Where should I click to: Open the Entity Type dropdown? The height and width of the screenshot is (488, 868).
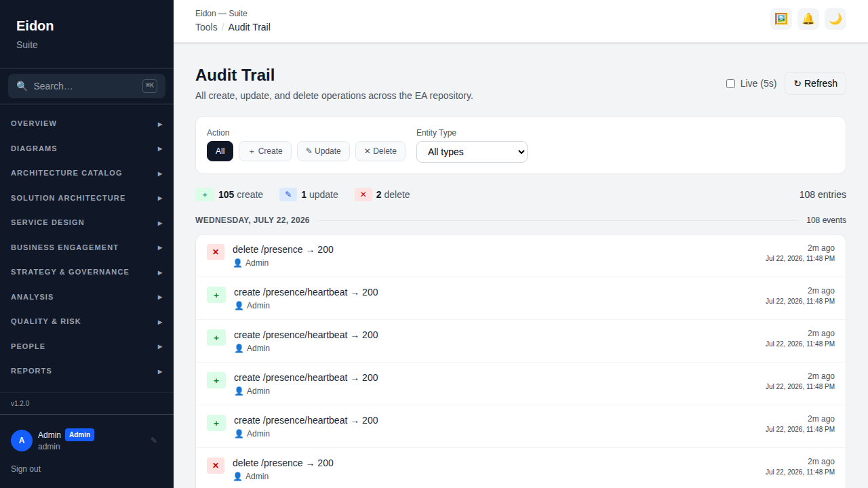click(472, 152)
